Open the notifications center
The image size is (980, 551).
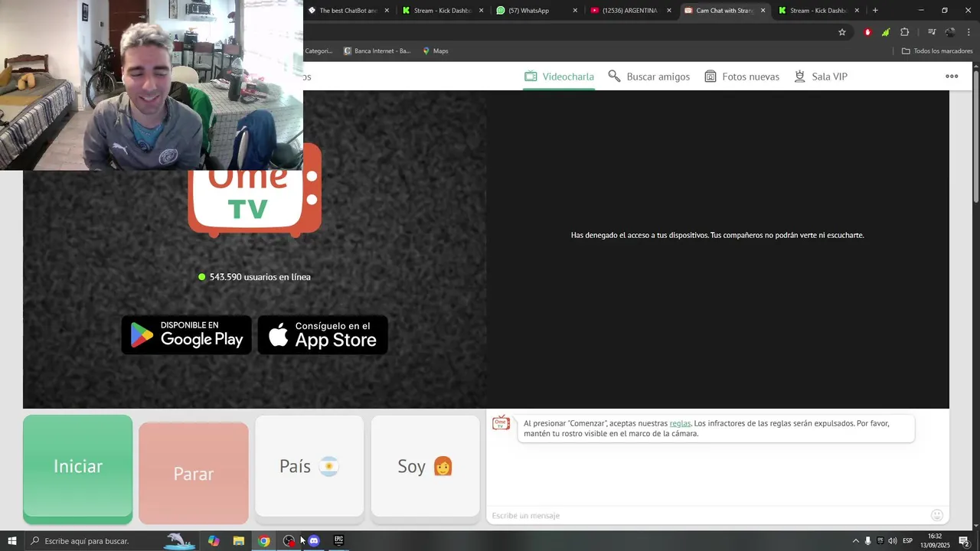click(x=964, y=541)
